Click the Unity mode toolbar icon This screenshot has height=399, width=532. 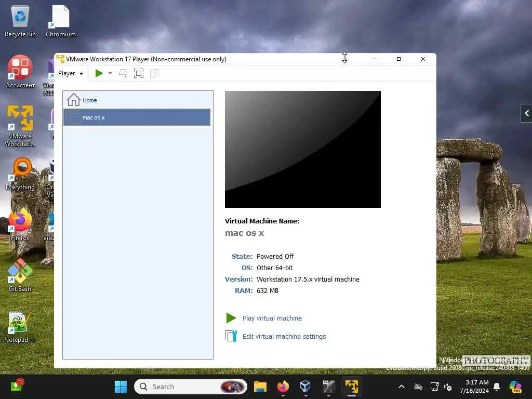pos(154,73)
